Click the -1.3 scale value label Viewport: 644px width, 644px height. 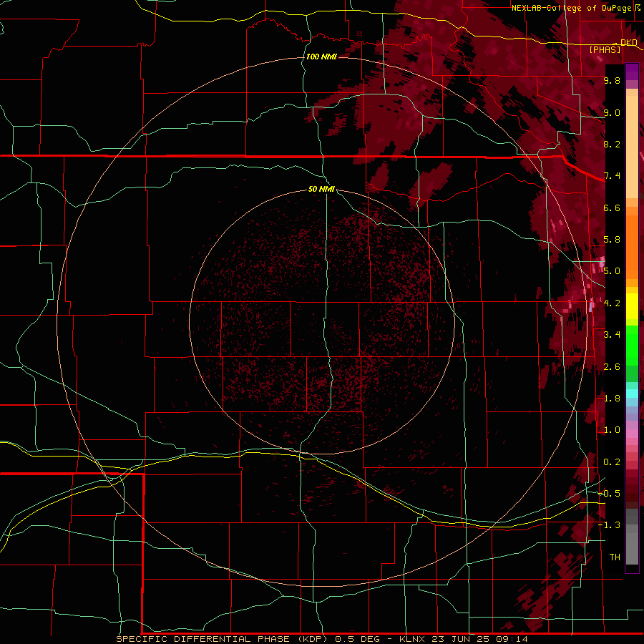point(610,525)
